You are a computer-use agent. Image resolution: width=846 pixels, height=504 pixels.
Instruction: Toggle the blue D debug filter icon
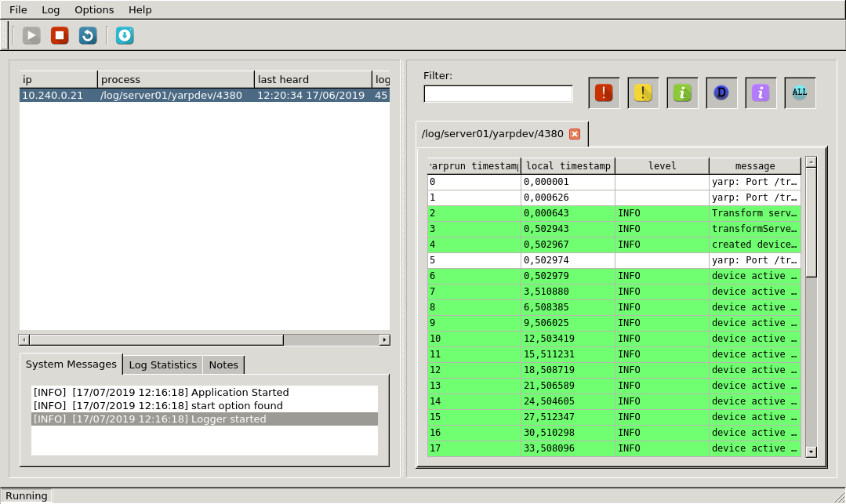pyautogui.click(x=721, y=92)
